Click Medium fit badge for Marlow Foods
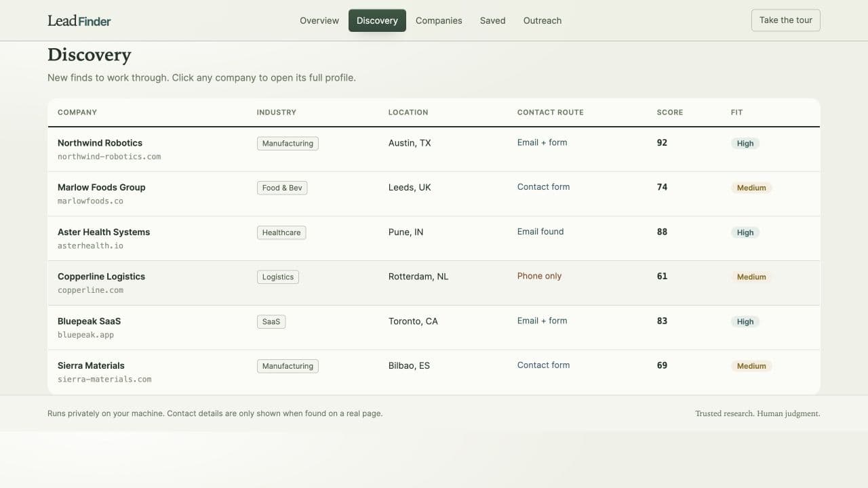Viewport: 868px width, 488px height. (751, 188)
